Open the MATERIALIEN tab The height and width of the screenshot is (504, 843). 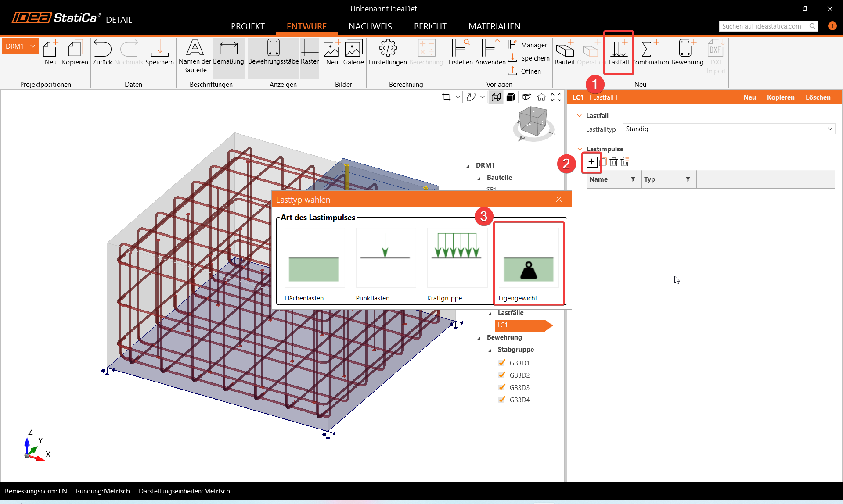[x=494, y=26]
